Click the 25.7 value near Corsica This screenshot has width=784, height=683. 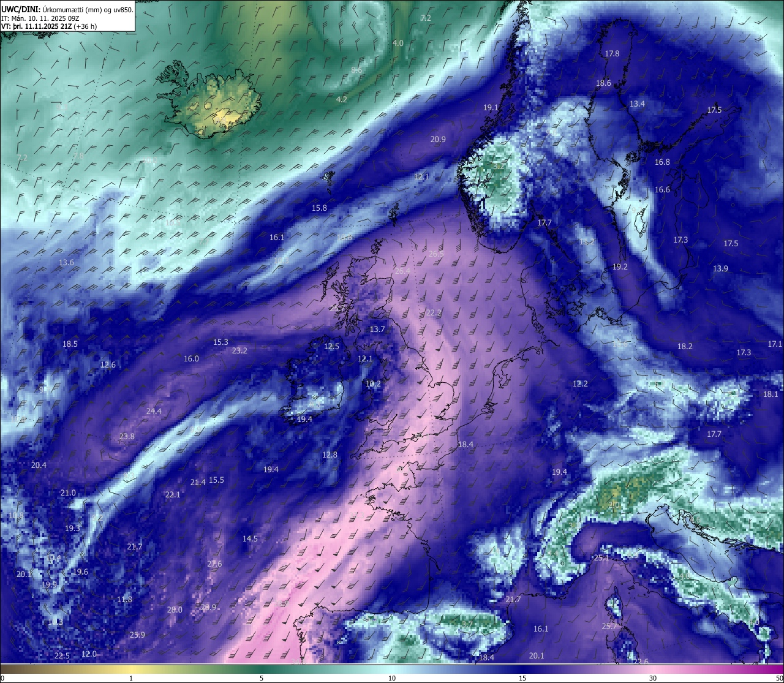click(609, 627)
